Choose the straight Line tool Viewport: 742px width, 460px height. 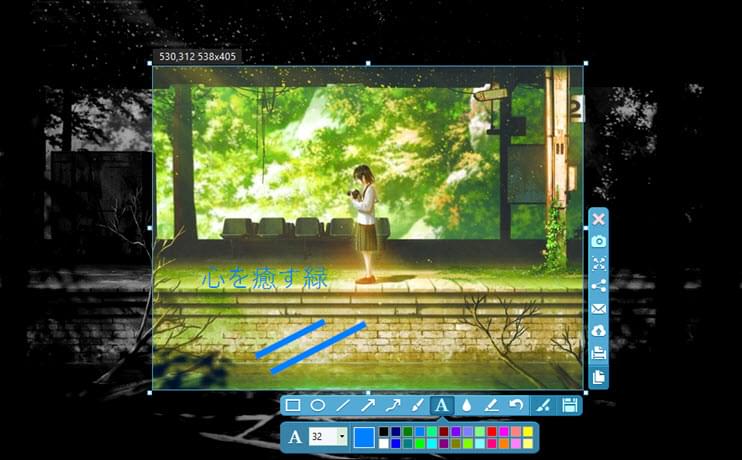[x=343, y=405]
